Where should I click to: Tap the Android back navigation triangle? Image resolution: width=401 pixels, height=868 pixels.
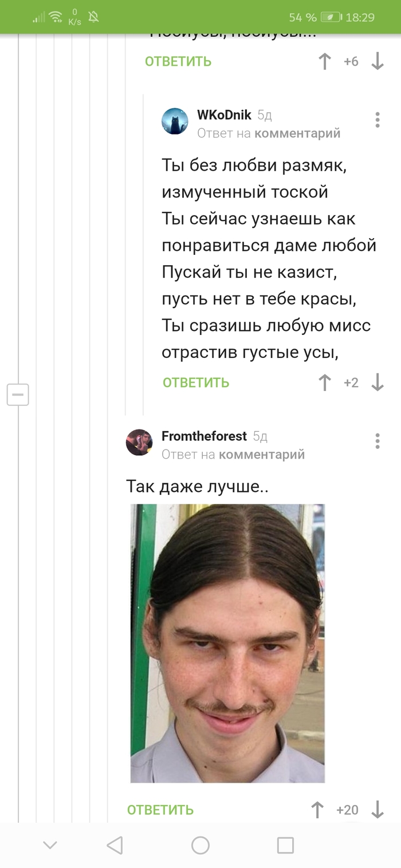(115, 845)
